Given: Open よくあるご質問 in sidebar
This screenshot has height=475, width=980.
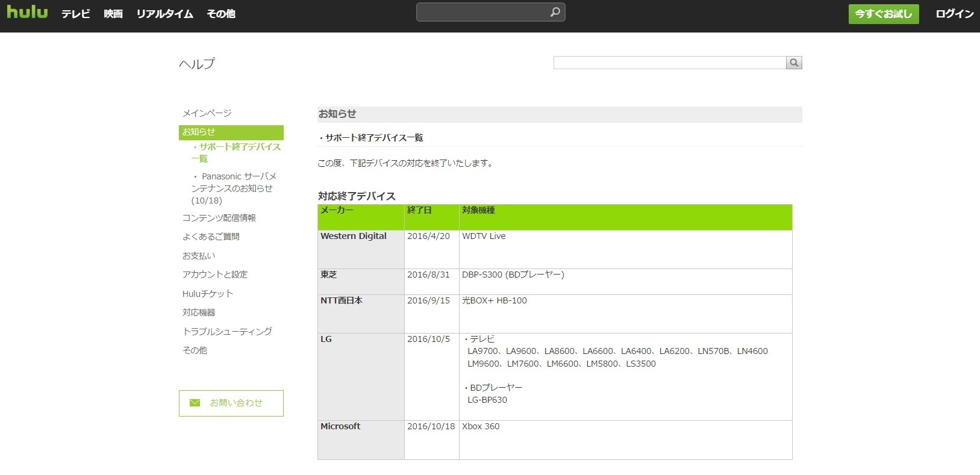Looking at the screenshot, I should [x=211, y=237].
